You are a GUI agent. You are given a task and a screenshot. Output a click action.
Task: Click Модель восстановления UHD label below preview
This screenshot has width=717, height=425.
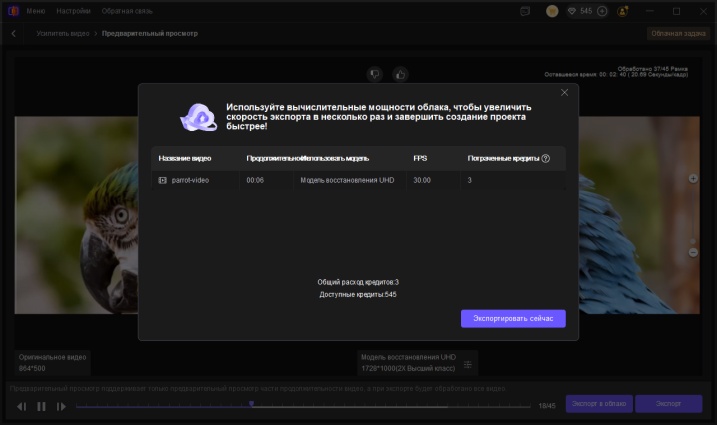408,357
